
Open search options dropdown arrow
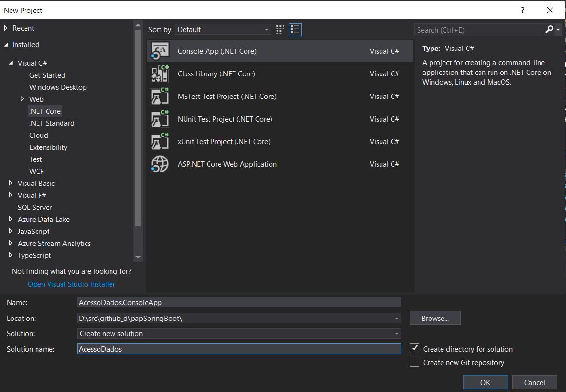click(558, 30)
